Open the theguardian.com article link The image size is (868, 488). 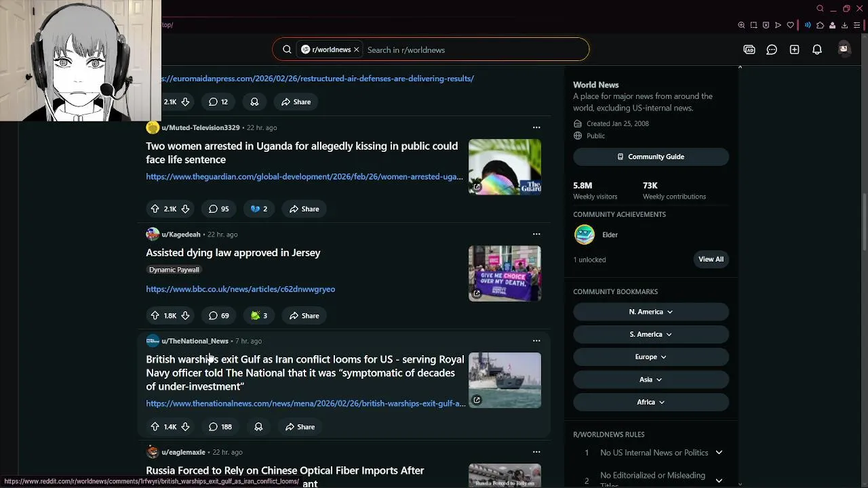coord(304,177)
